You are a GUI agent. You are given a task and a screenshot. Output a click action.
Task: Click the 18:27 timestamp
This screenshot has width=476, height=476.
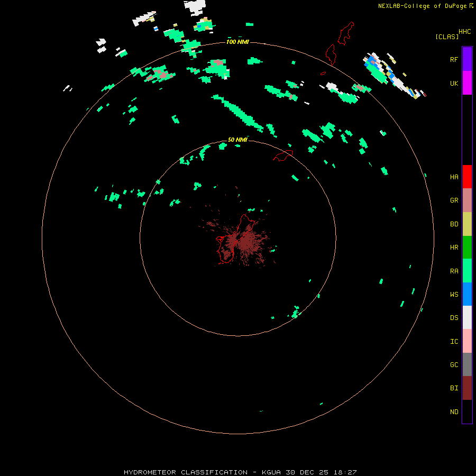coord(344,472)
